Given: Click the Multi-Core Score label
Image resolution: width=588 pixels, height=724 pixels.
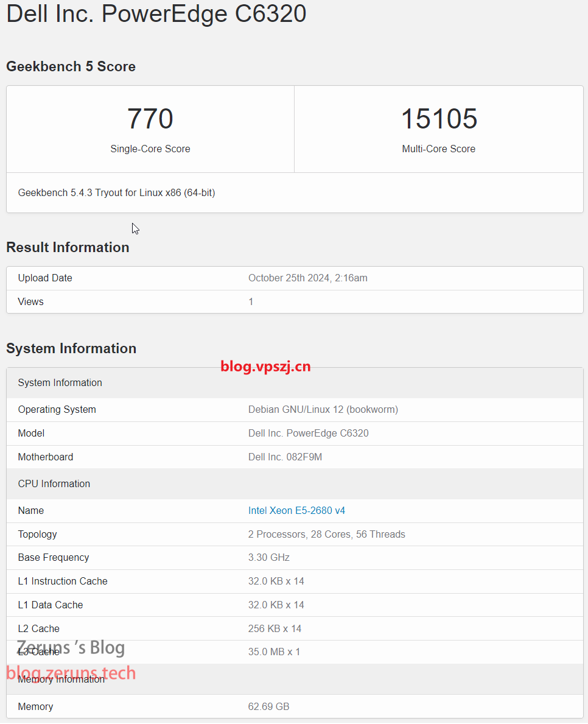Looking at the screenshot, I should [x=438, y=149].
